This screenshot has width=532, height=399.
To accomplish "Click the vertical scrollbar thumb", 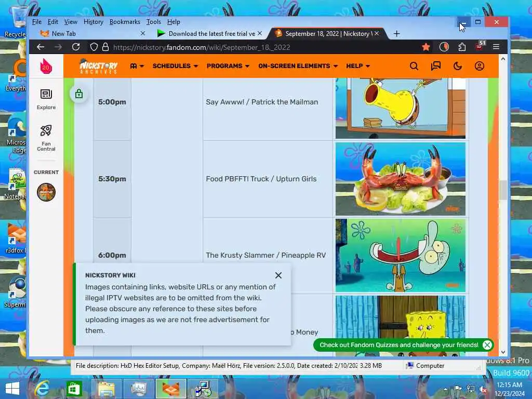I will tap(503, 190).
